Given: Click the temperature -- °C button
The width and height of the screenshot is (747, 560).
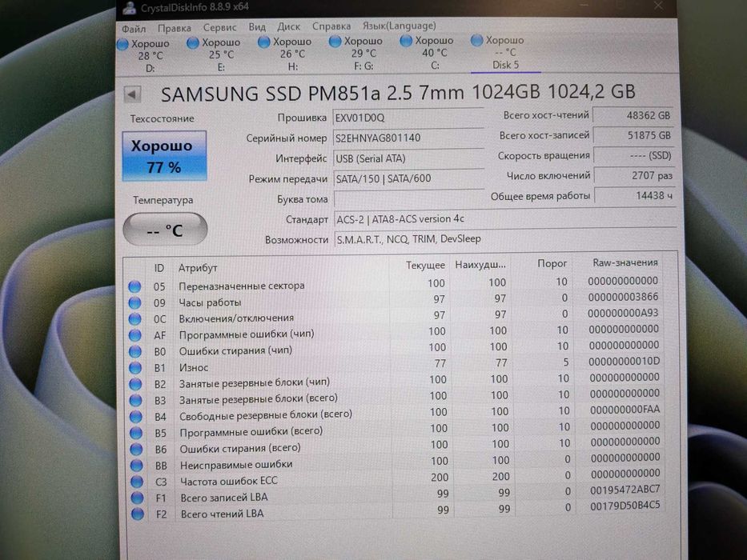Looking at the screenshot, I should (165, 230).
